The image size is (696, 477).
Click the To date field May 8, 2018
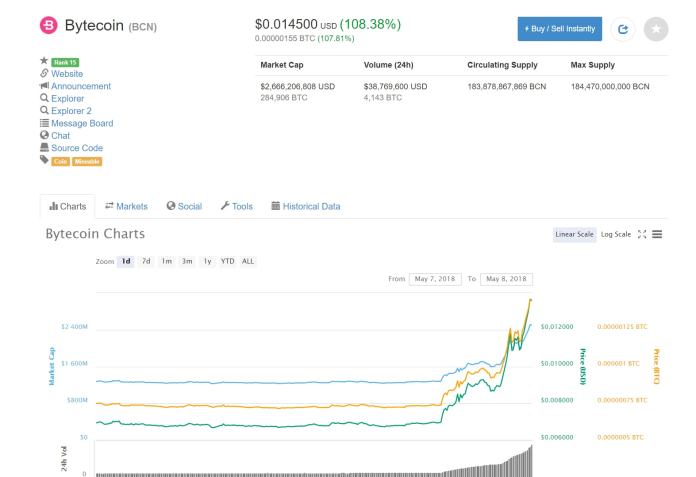pos(506,279)
